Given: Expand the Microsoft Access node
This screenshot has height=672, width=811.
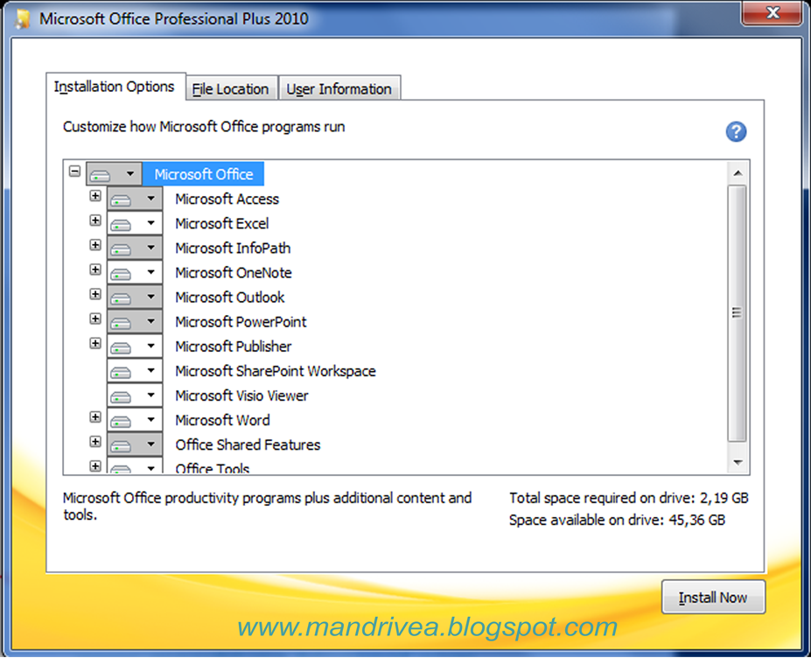Looking at the screenshot, I should [95, 195].
